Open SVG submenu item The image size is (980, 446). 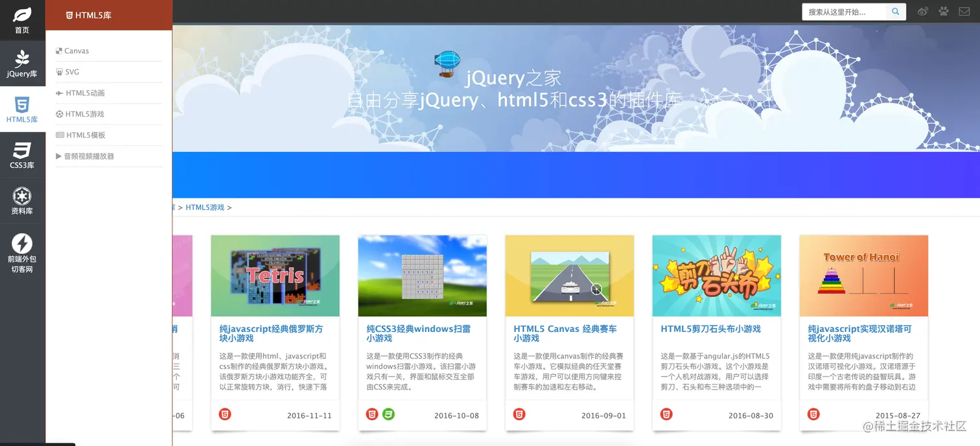pyautogui.click(x=109, y=72)
